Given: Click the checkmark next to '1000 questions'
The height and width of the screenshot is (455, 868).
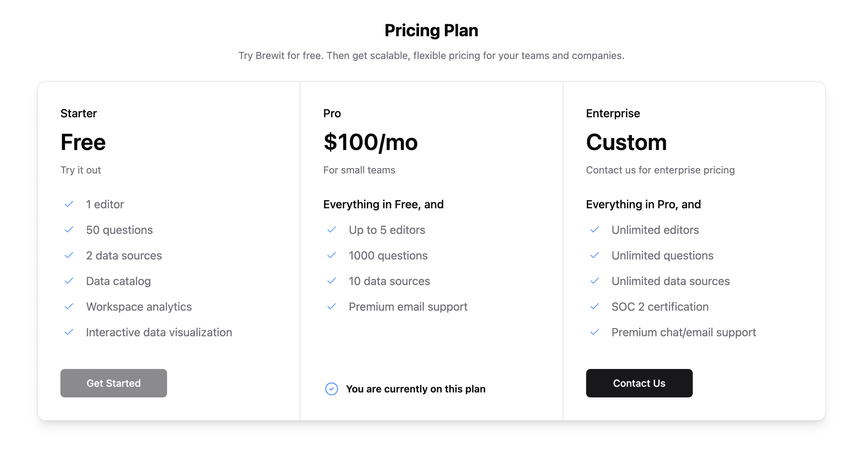Looking at the screenshot, I should pyautogui.click(x=332, y=256).
